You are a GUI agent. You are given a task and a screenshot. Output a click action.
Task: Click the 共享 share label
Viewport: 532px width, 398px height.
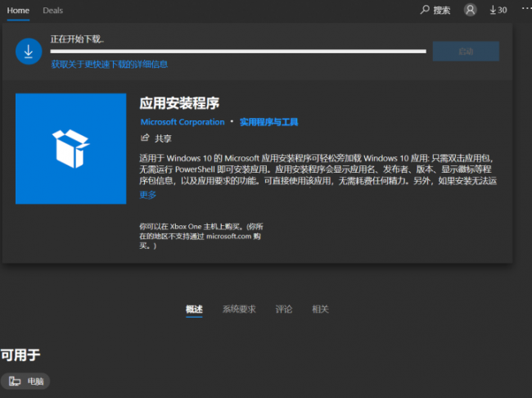163,138
